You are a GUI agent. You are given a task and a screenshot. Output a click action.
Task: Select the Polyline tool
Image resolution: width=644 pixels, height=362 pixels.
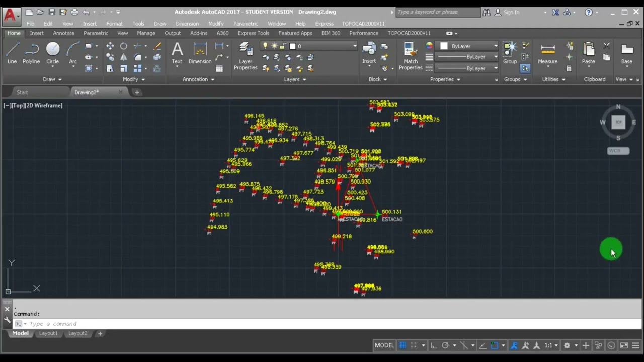(31, 53)
